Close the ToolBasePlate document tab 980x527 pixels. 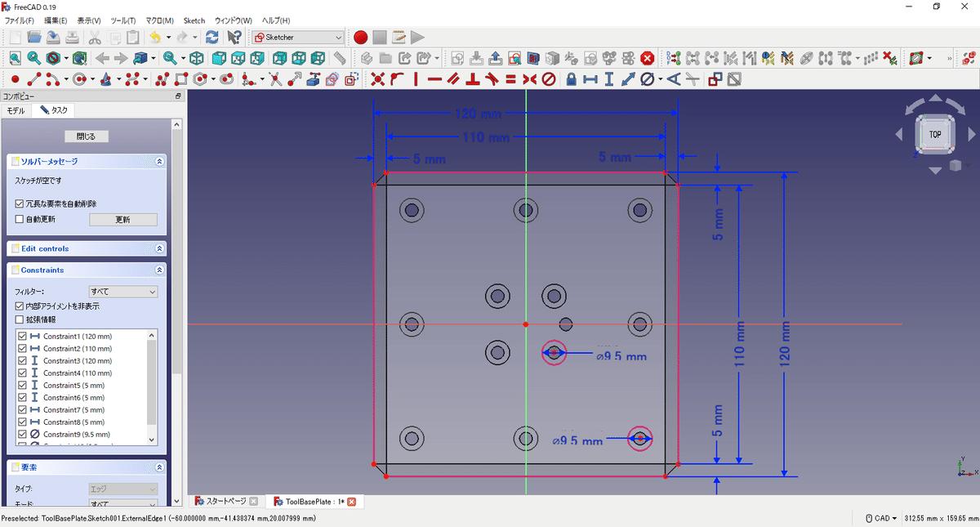pyautogui.click(x=352, y=502)
